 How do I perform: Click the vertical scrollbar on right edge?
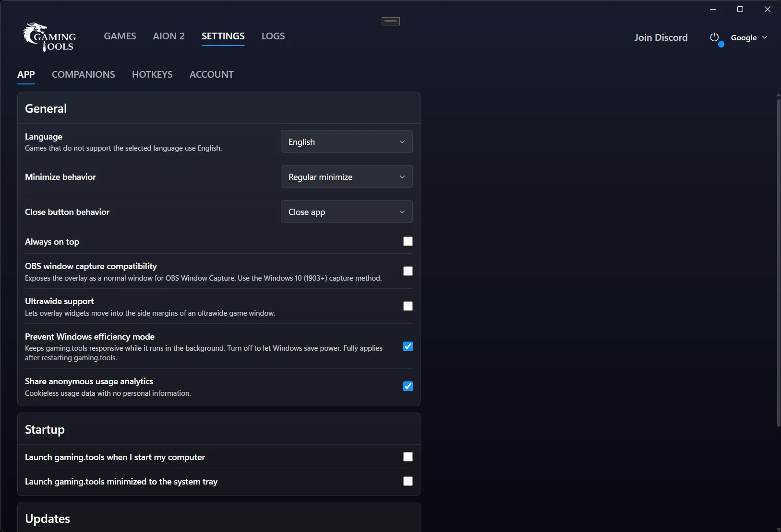coord(778,262)
